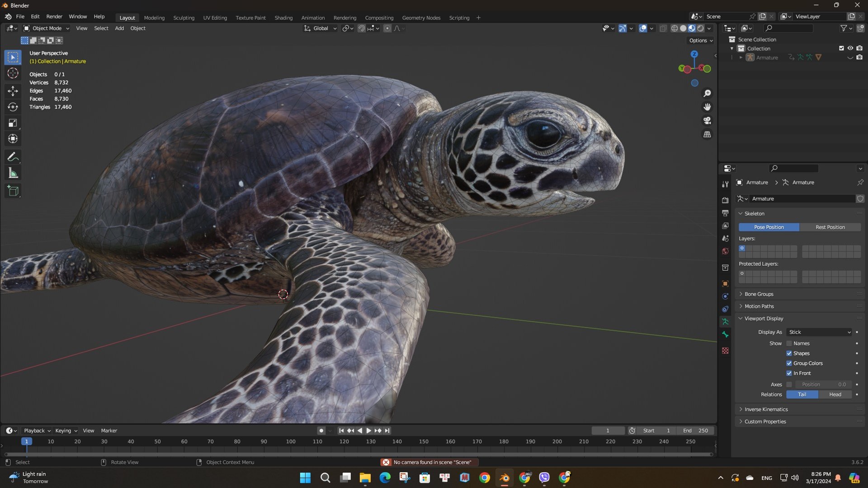Enable the Axes checkbox

click(x=789, y=385)
